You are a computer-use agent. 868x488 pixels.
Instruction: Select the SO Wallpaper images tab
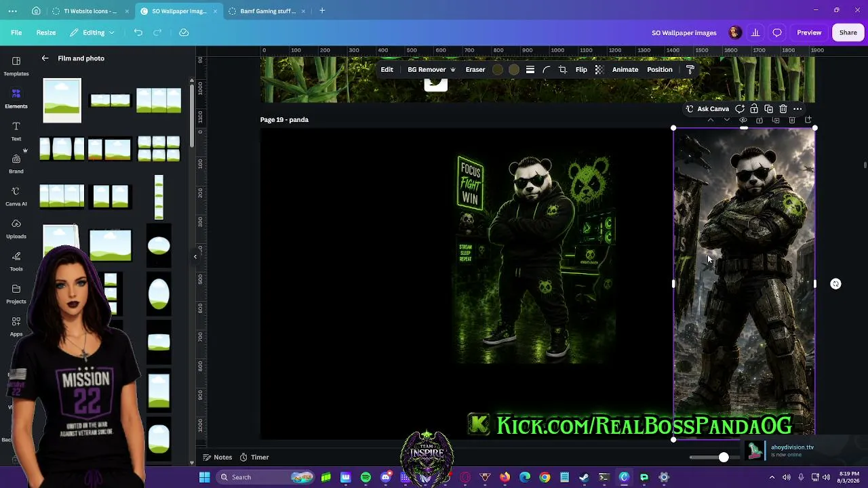[179, 11]
